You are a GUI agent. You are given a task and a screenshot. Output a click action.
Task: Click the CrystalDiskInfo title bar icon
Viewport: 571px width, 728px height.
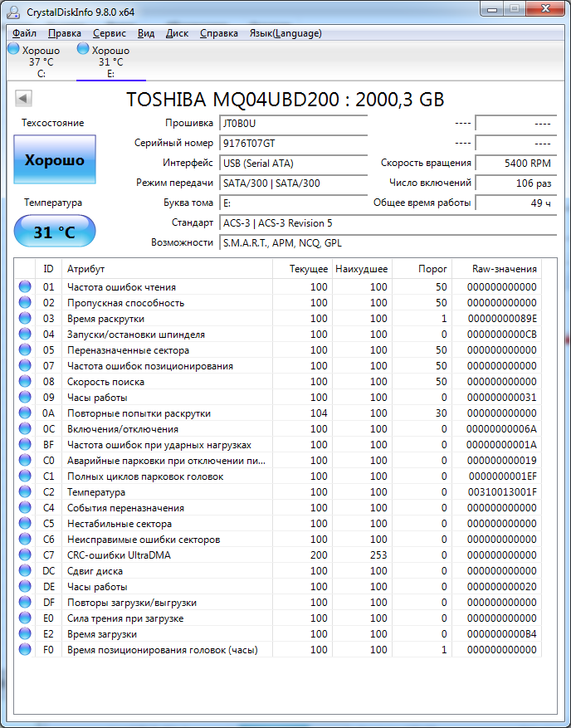click(14, 12)
